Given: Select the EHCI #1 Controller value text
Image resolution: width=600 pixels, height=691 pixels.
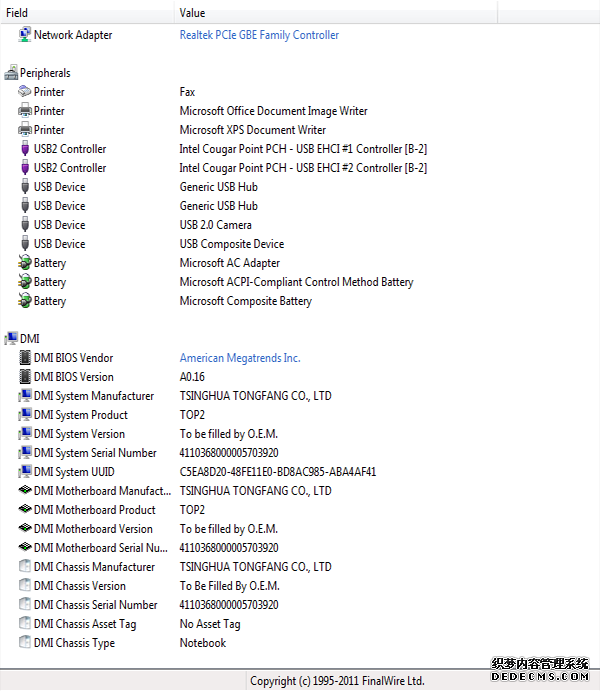Looking at the screenshot, I should (303, 149).
